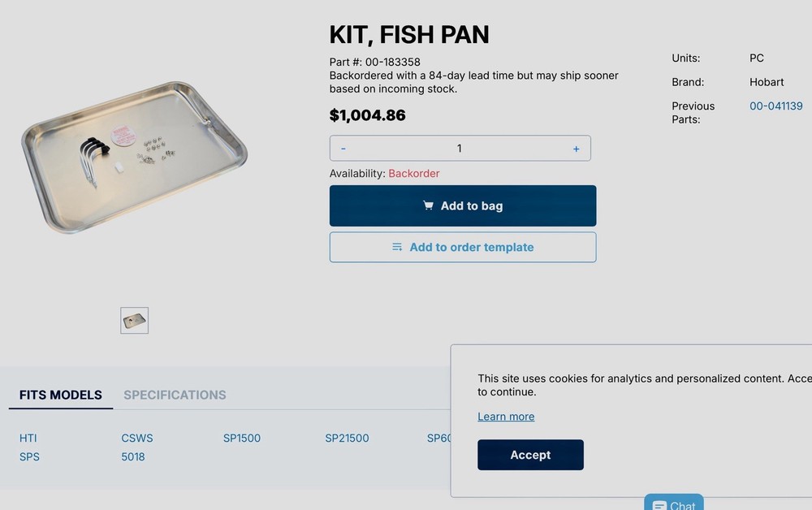Select the FITS MODELS tab
The width and height of the screenshot is (812, 510).
click(60, 395)
